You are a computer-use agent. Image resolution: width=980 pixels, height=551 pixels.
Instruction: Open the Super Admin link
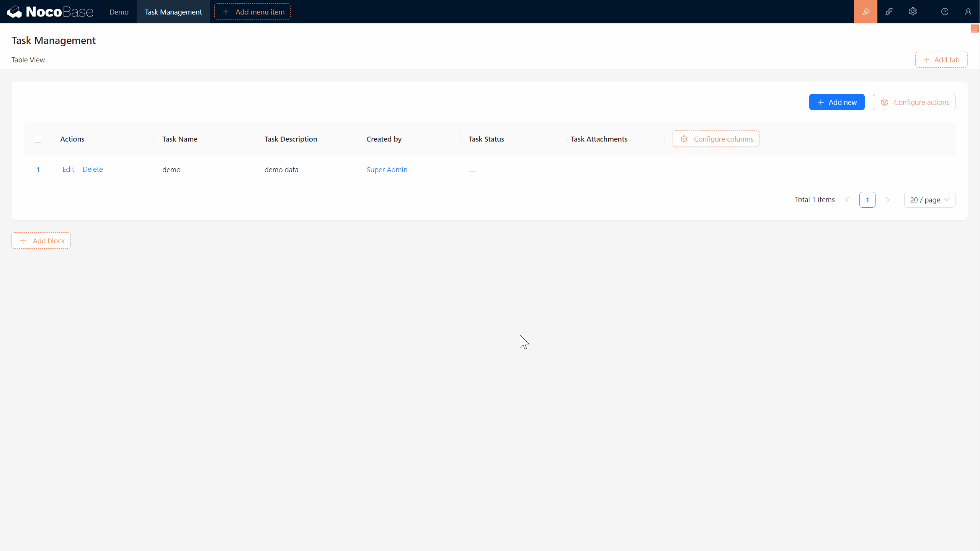coord(387,170)
